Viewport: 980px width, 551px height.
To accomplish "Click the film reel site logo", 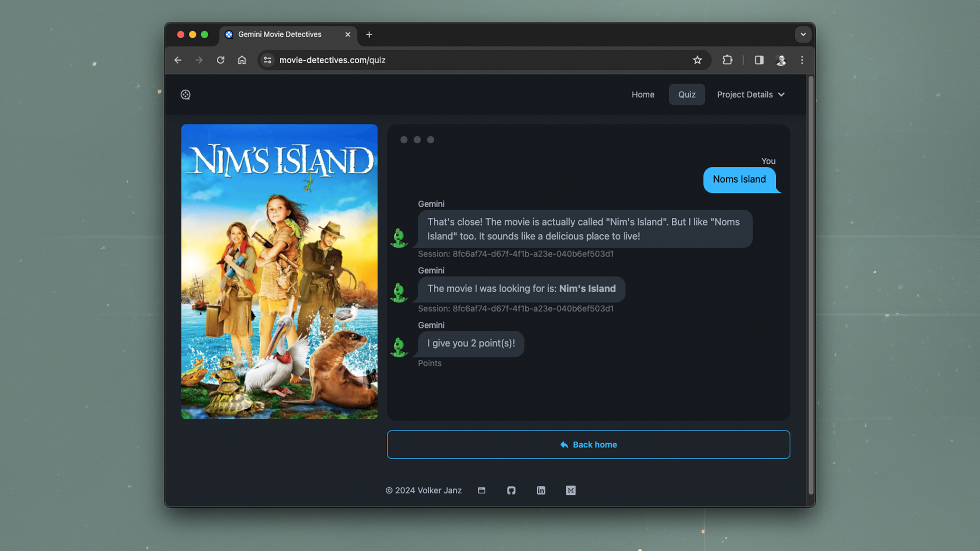I will click(185, 94).
